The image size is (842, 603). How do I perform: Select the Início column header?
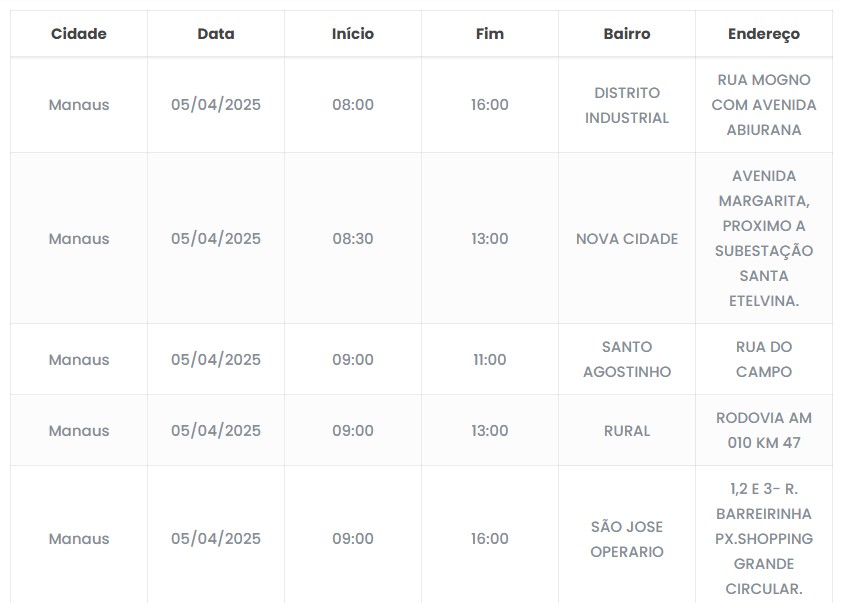click(x=353, y=34)
